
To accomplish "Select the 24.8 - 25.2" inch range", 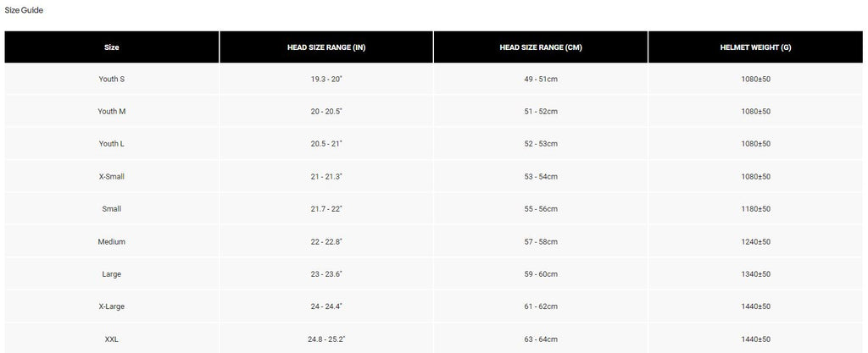I will [x=326, y=339].
